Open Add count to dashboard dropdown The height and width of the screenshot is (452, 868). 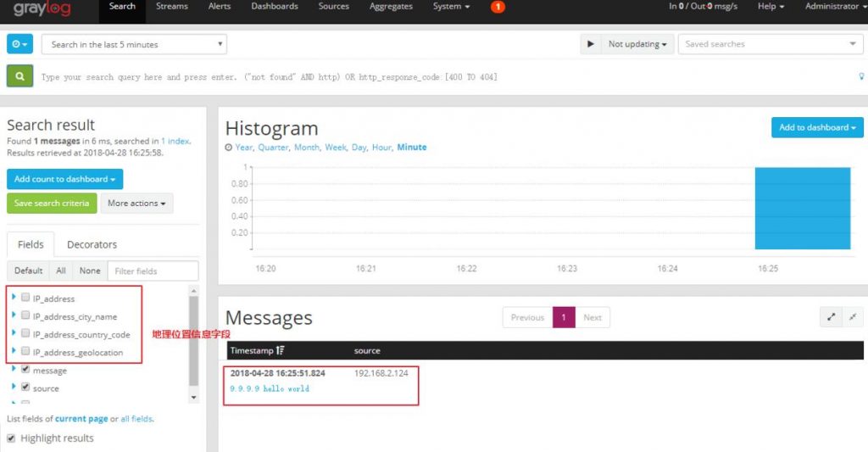64,179
